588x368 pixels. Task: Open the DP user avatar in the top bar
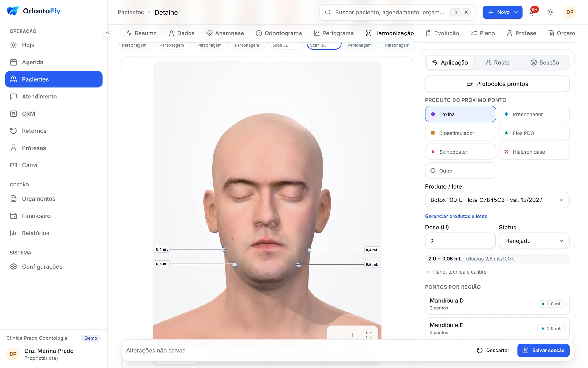[570, 12]
